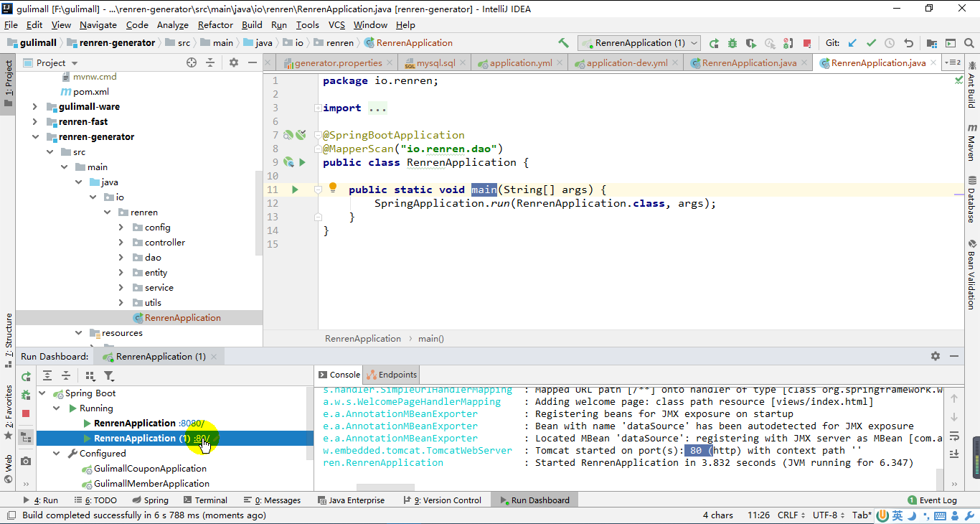Screen dimensions: 980x524
Task: Open Git Show History clock icon
Action: coord(890,43)
